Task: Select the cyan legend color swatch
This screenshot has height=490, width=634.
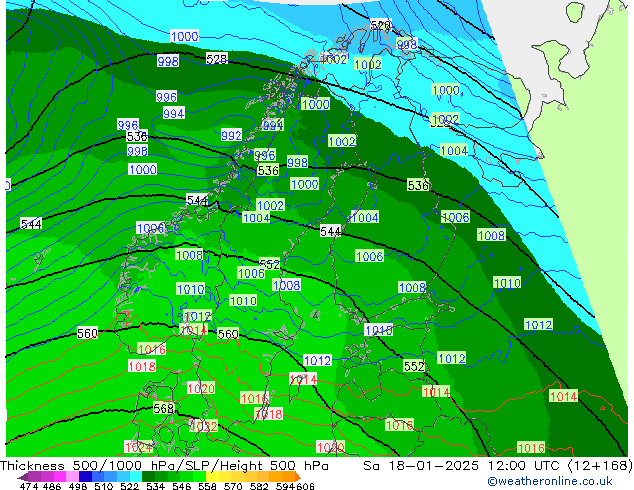Action: pos(136,476)
